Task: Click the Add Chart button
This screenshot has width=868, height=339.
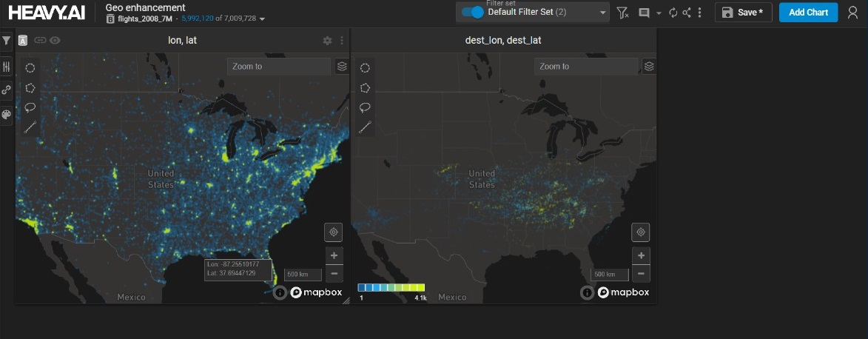Action: click(808, 13)
